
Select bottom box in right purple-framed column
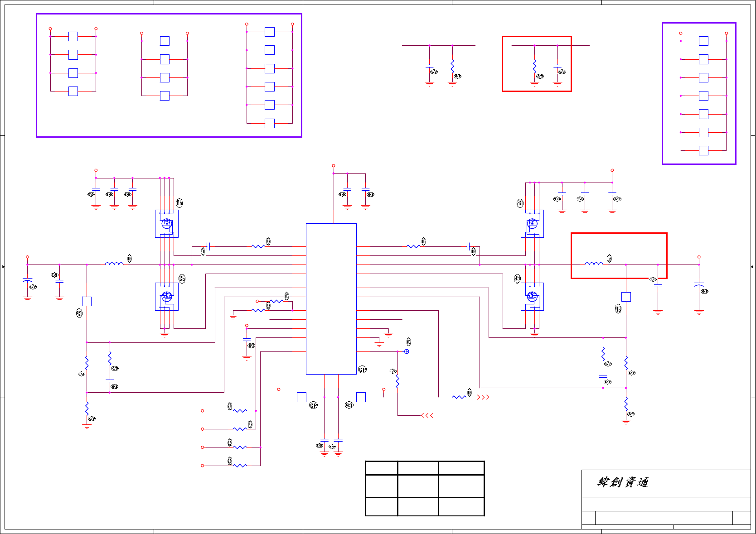click(x=703, y=150)
